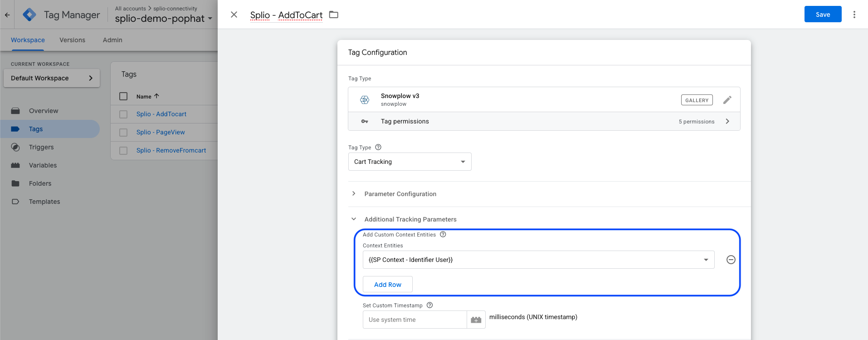Sort tags by Name column header
Viewport: 868px width, 340px height.
tap(148, 96)
